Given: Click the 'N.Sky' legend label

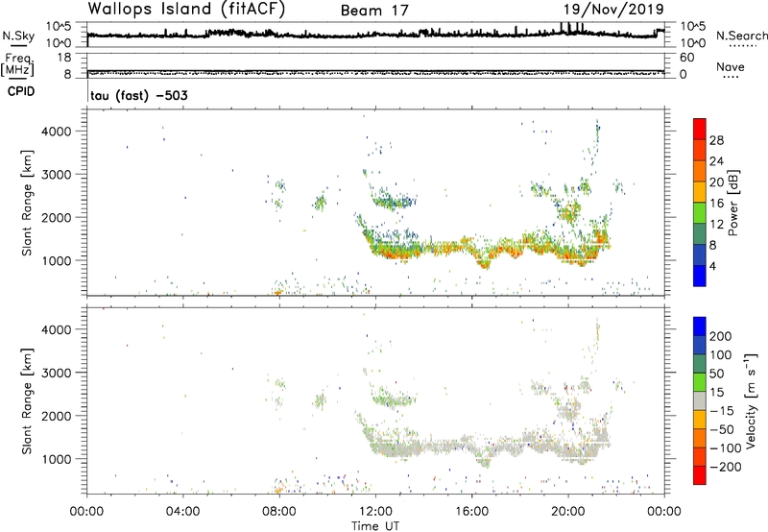Looking at the screenshot, I should click(18, 36).
